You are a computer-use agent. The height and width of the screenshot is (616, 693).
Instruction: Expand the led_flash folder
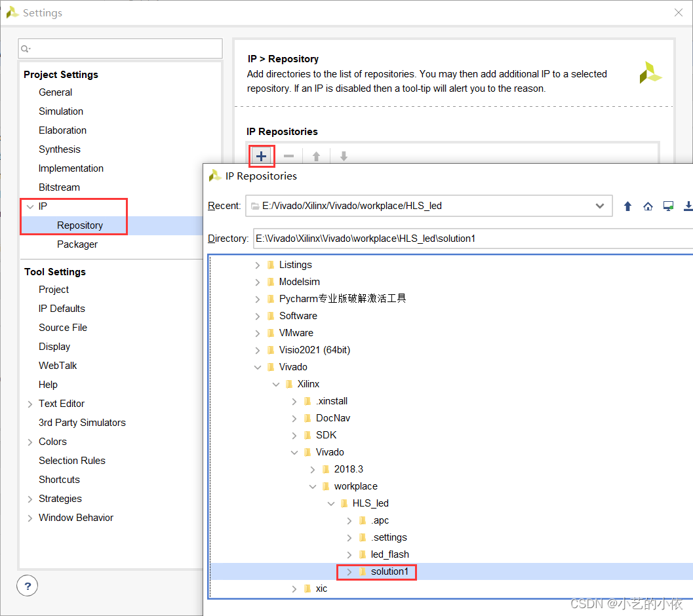click(x=349, y=554)
